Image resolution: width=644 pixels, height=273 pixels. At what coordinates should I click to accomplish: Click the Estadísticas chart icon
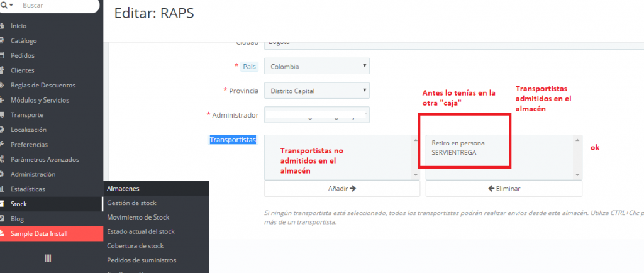[x=3, y=189]
